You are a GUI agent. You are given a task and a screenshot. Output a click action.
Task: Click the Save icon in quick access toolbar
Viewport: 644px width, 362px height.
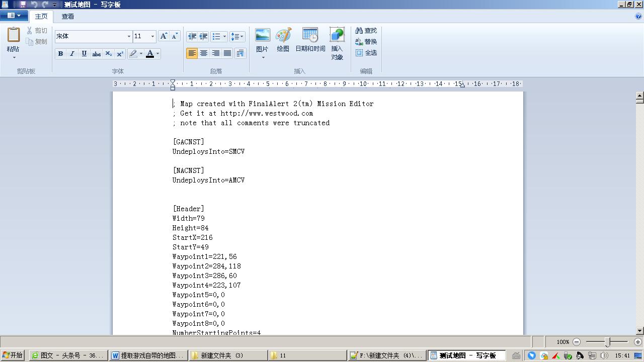click(23, 5)
